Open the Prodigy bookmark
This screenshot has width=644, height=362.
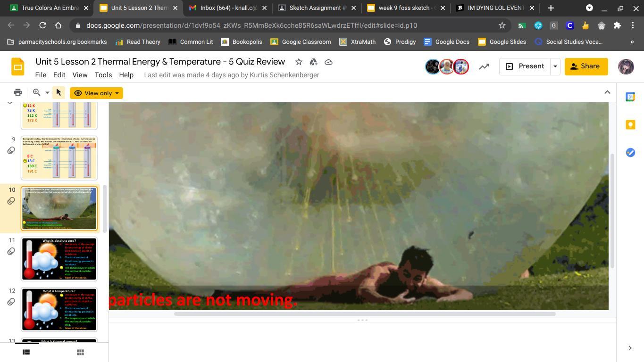pyautogui.click(x=400, y=42)
